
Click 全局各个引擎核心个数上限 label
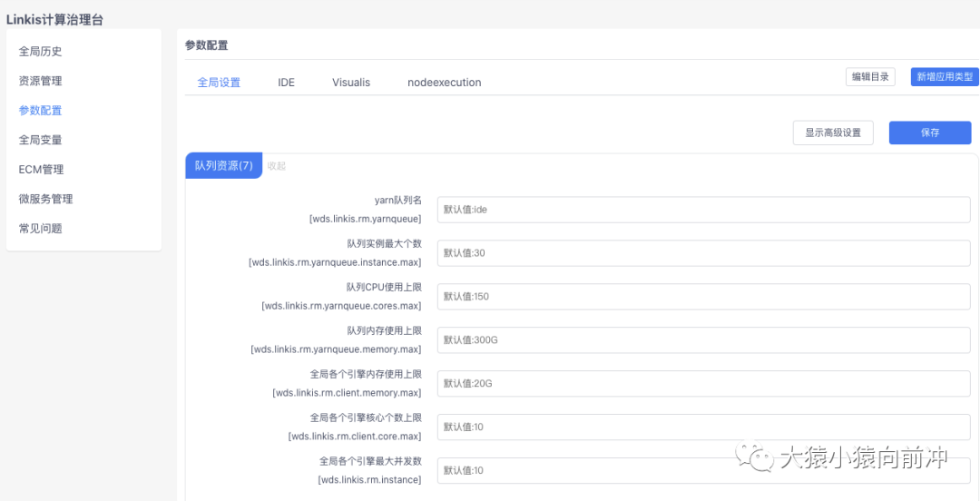(x=367, y=417)
